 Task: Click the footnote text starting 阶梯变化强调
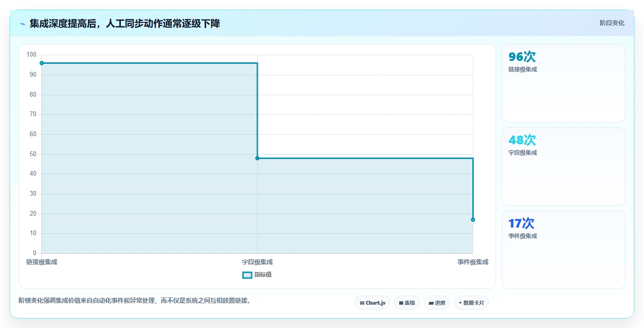pyautogui.click(x=135, y=300)
